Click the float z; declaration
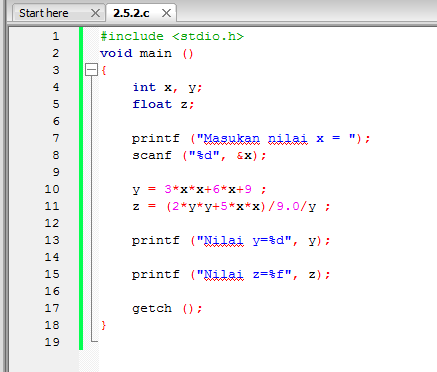This screenshot has height=372, width=437. pyautogui.click(x=163, y=104)
